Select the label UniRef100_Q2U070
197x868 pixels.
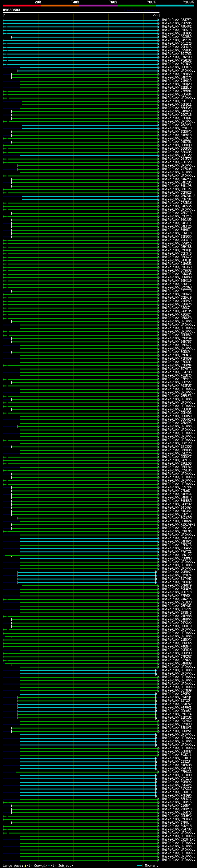click(177, 304)
